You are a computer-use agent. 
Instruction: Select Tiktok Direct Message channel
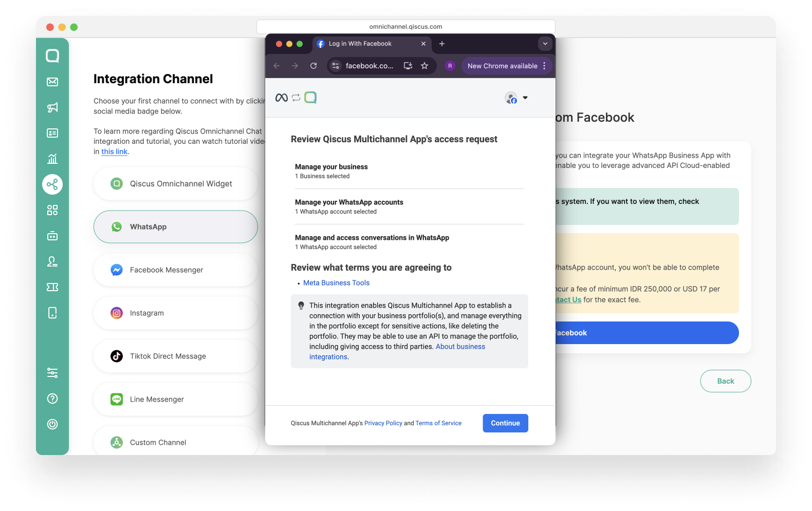click(x=176, y=356)
